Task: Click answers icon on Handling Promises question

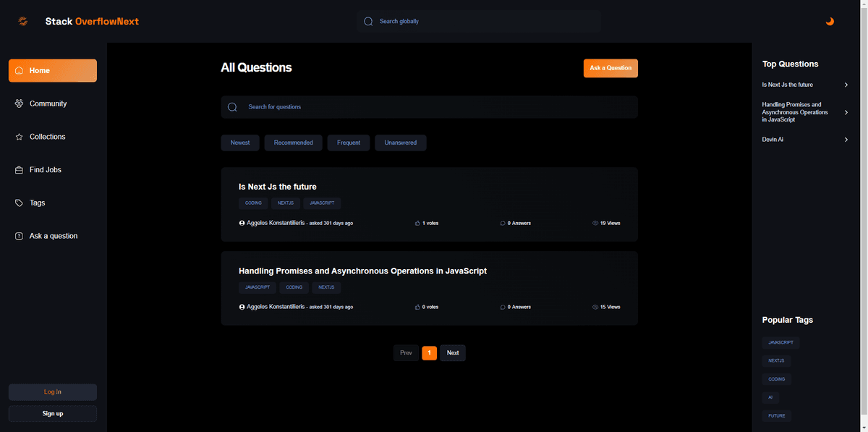Action: point(503,307)
